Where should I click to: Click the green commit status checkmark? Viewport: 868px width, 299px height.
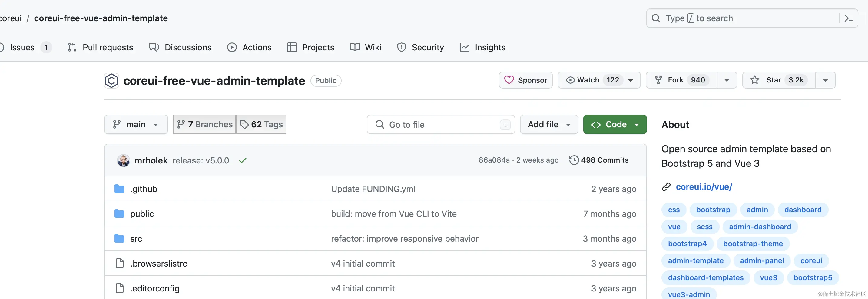tap(243, 160)
